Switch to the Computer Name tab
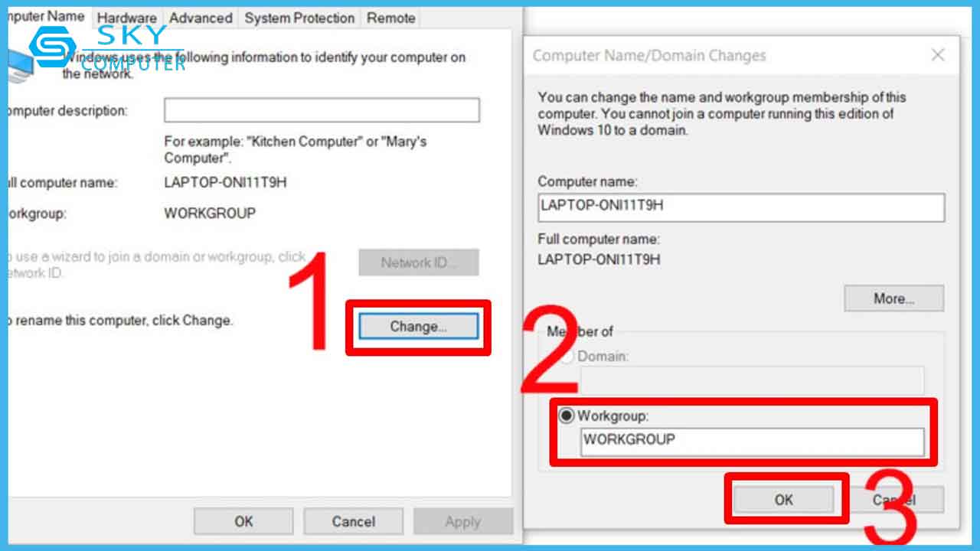 click(44, 17)
